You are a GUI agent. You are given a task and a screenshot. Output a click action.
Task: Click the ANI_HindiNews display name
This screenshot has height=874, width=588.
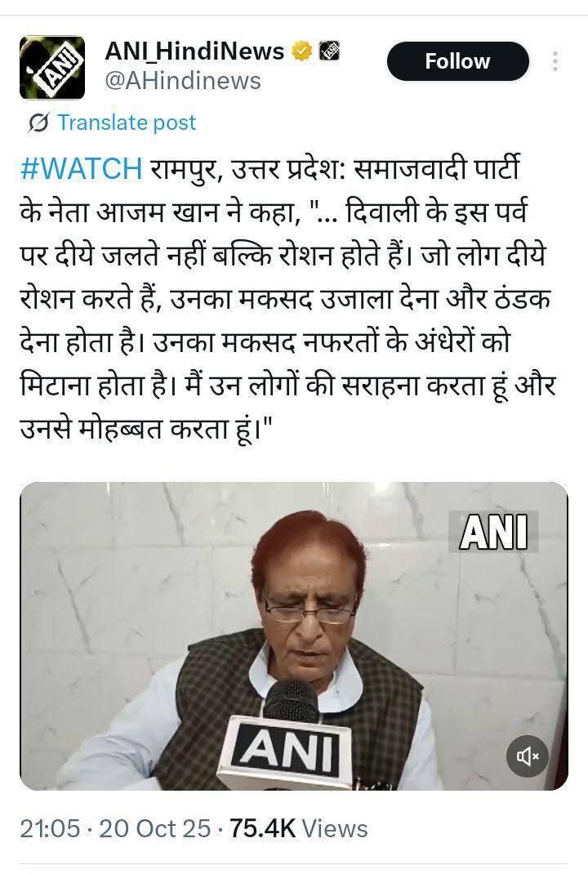[194, 51]
